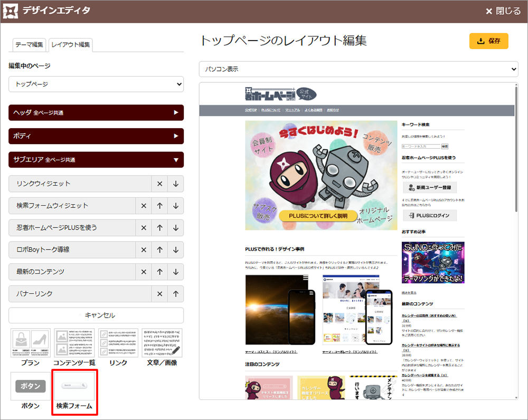Remove the リンクウィジェット widget with X

point(159,184)
